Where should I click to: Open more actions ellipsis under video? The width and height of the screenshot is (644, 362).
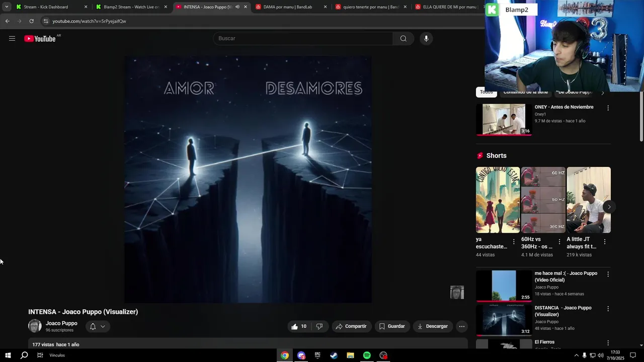coord(461,326)
